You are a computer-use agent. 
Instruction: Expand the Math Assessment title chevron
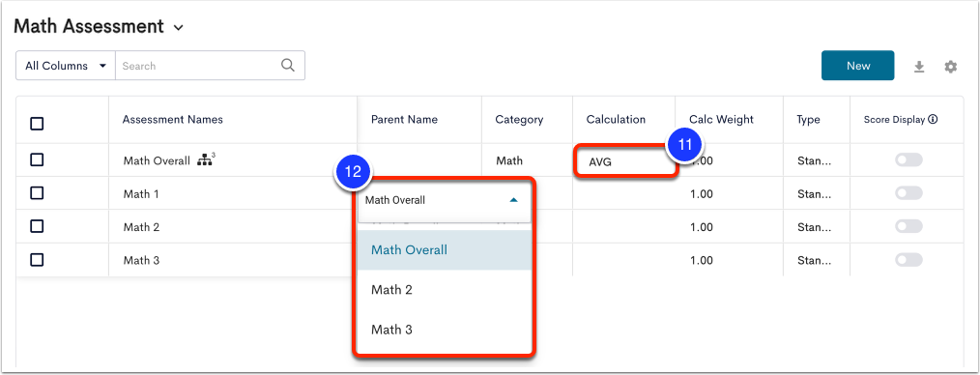[x=179, y=27]
